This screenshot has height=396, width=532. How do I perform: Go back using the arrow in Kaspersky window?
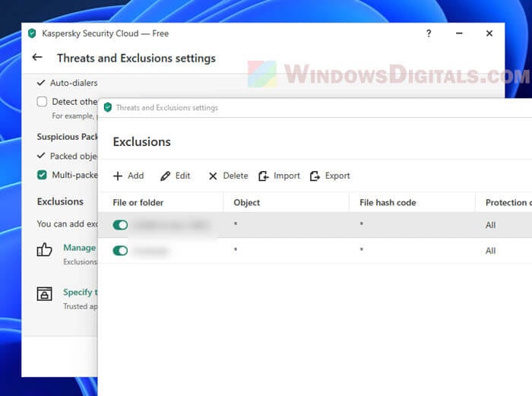click(37, 57)
